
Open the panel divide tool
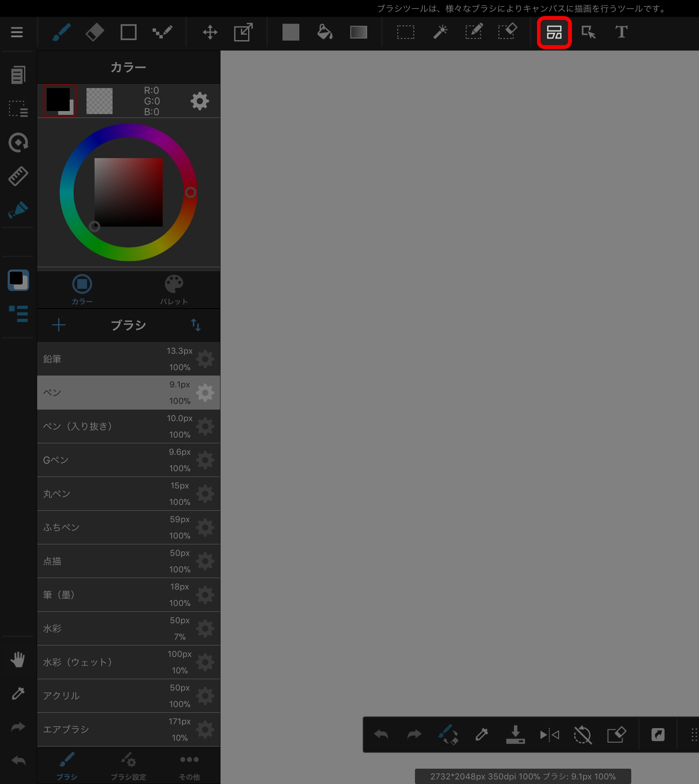point(554,32)
